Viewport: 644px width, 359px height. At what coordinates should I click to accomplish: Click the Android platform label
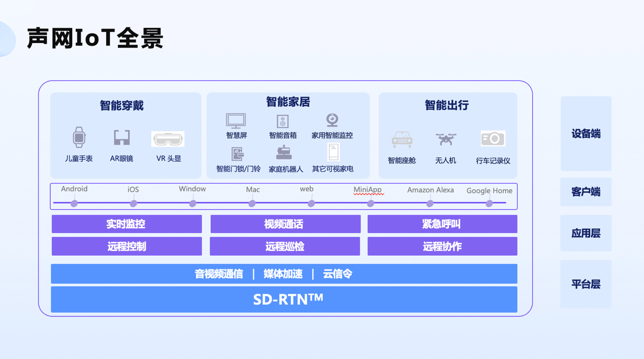[74, 189]
